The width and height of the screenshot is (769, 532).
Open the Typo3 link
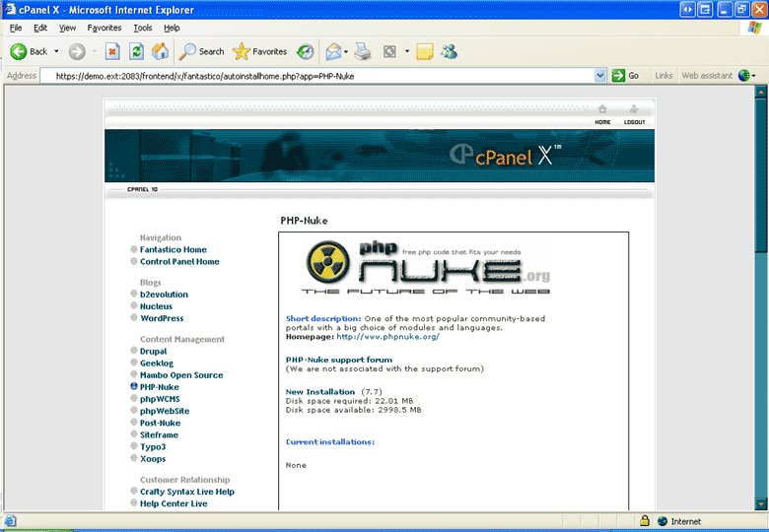pos(153,446)
